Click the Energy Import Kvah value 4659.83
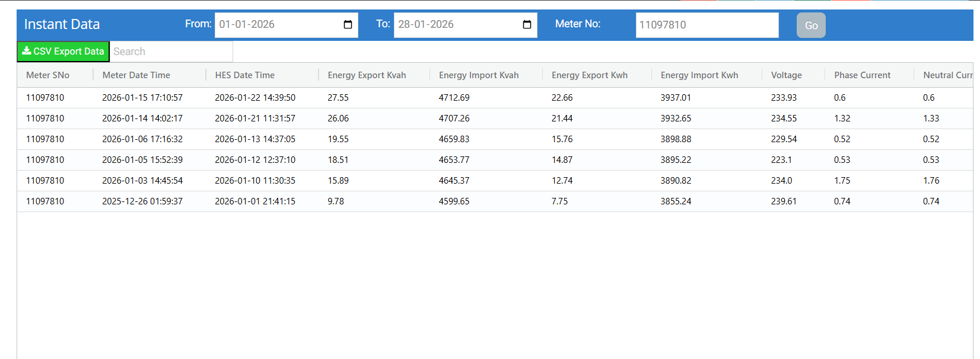Viewport: 980px width, 359px height. click(x=454, y=139)
